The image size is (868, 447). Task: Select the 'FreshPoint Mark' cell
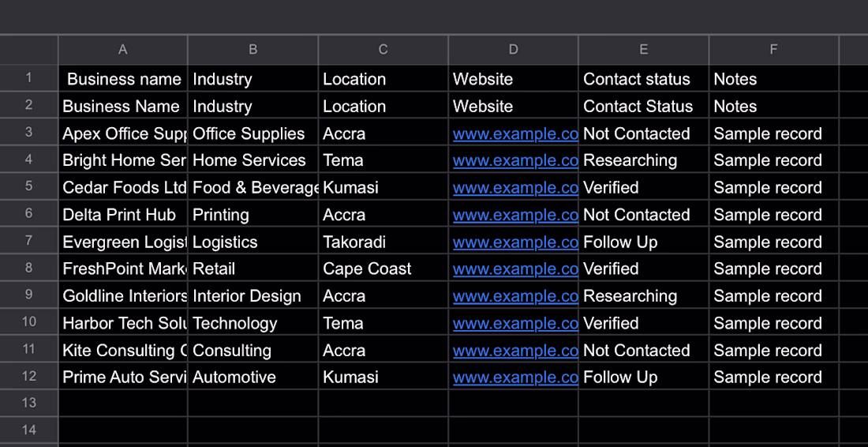pos(123,269)
